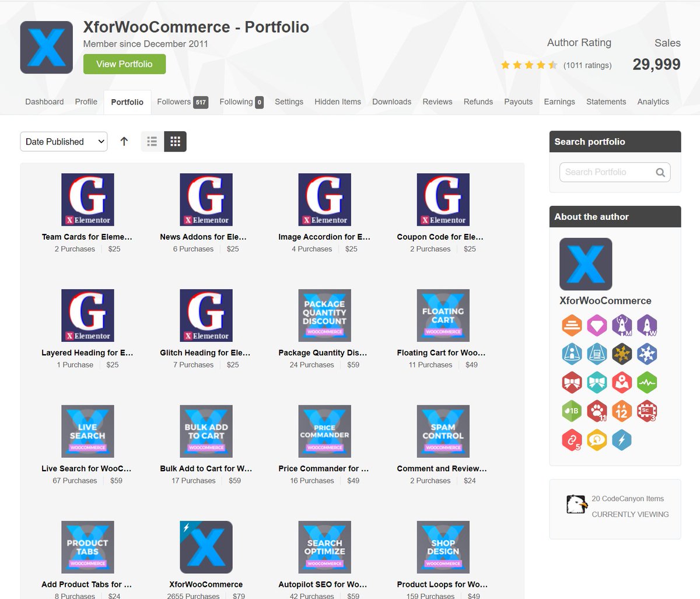Switch to list view layout

tap(152, 141)
